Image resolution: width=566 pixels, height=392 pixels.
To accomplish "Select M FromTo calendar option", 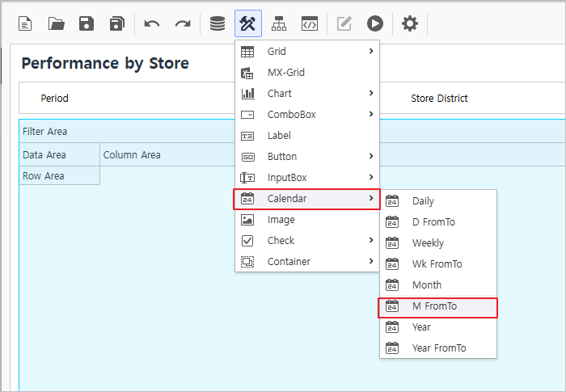I will 438,306.
